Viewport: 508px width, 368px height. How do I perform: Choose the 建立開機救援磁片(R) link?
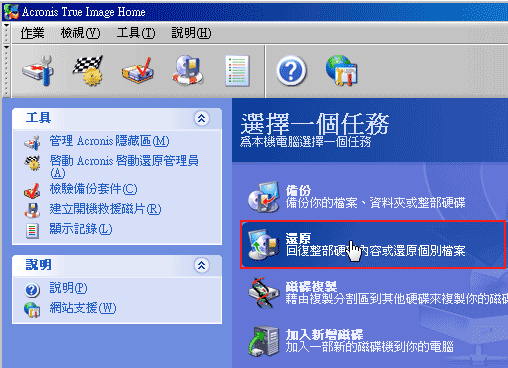[x=105, y=209]
